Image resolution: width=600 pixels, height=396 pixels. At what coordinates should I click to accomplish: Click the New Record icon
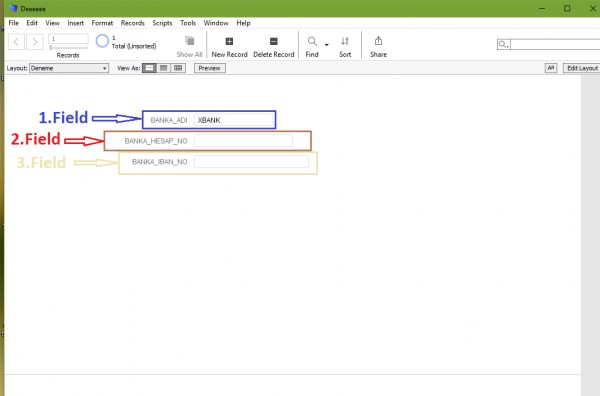pos(229,41)
